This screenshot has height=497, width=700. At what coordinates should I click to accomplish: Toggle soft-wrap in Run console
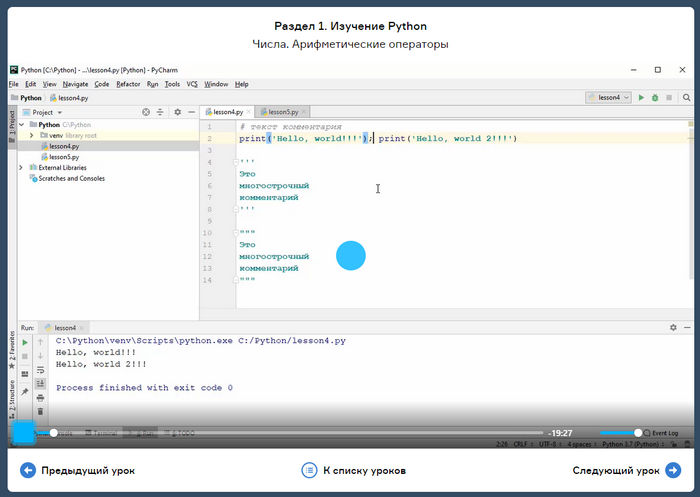40,370
